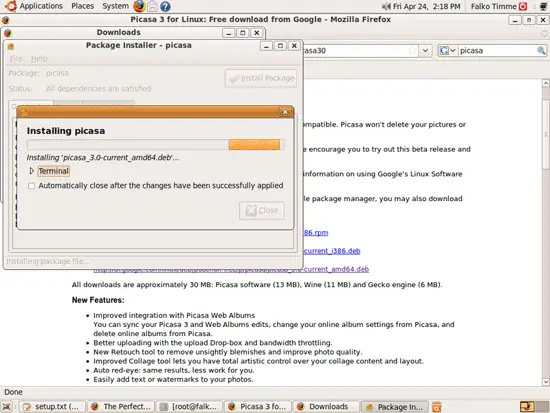This screenshot has width=550, height=413.
Task: Click the show desktop icon in bottom panel
Action: point(6,407)
